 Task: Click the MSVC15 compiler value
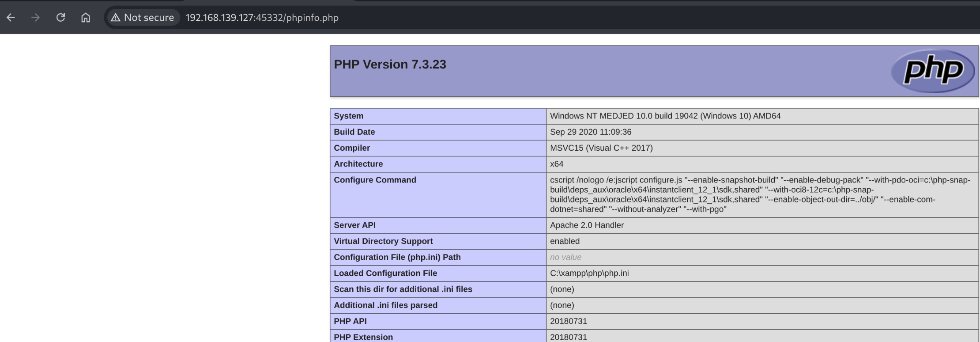tap(601, 148)
